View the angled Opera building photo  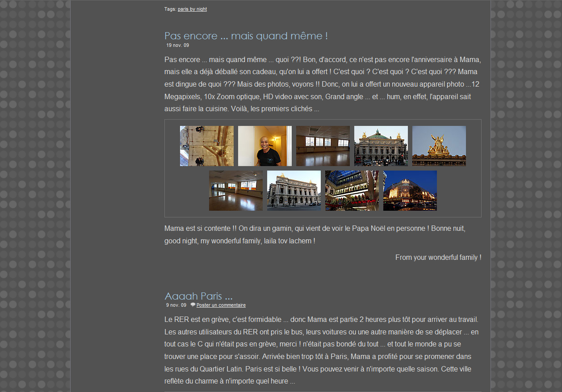[x=294, y=191]
